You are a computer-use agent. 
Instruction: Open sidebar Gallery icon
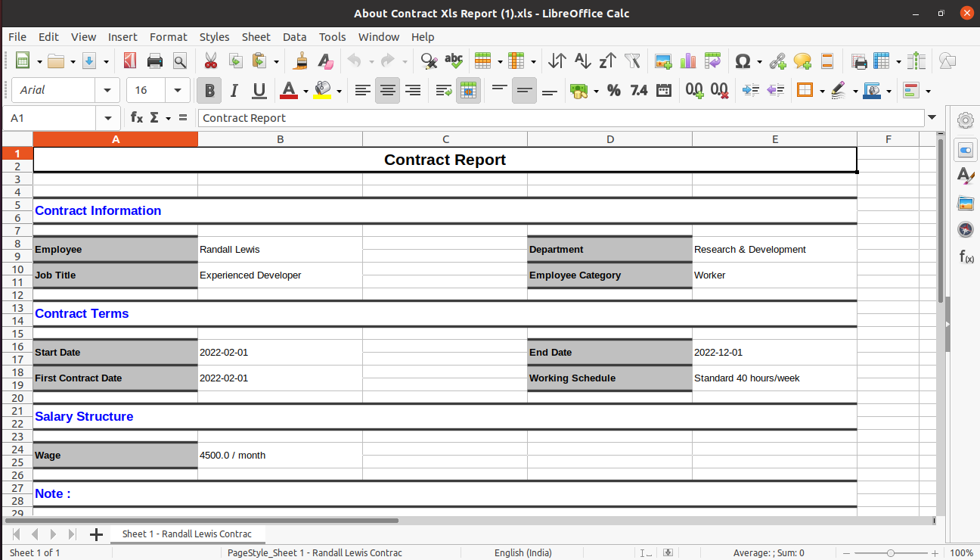[x=966, y=203]
